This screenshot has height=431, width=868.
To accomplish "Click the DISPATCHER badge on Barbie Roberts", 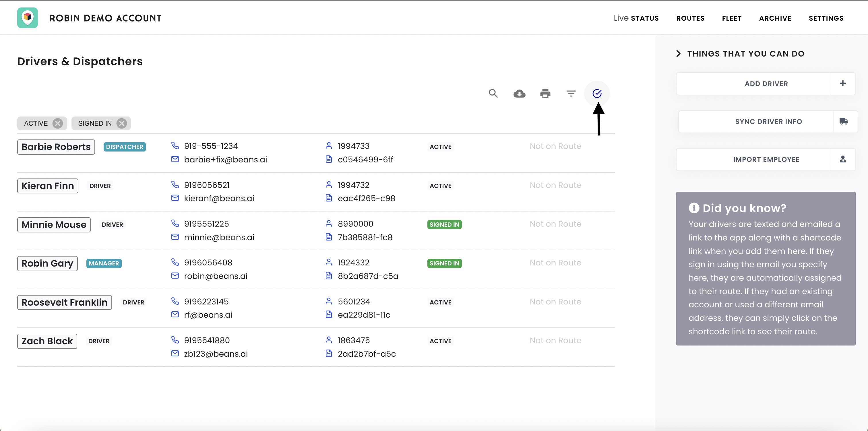I will click(124, 147).
